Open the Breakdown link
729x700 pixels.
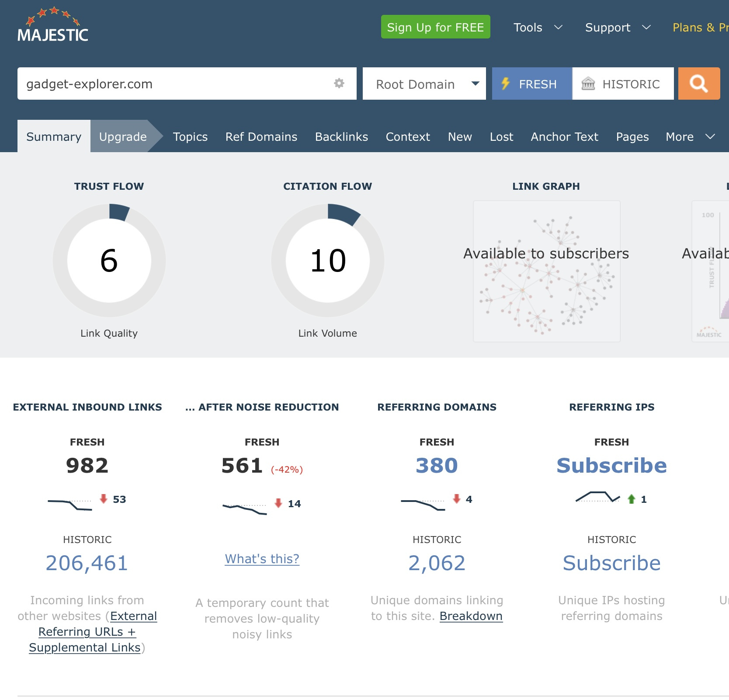point(471,616)
